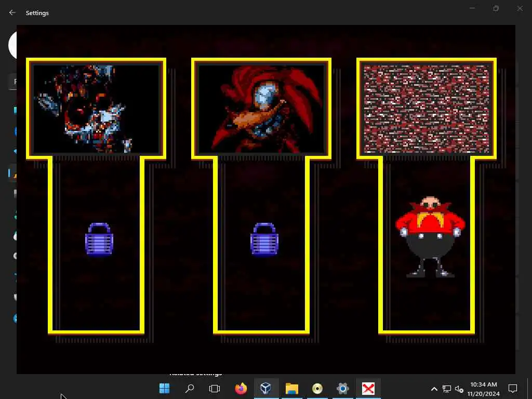
Task: Click the first purple padlock icon
Action: coord(99,238)
